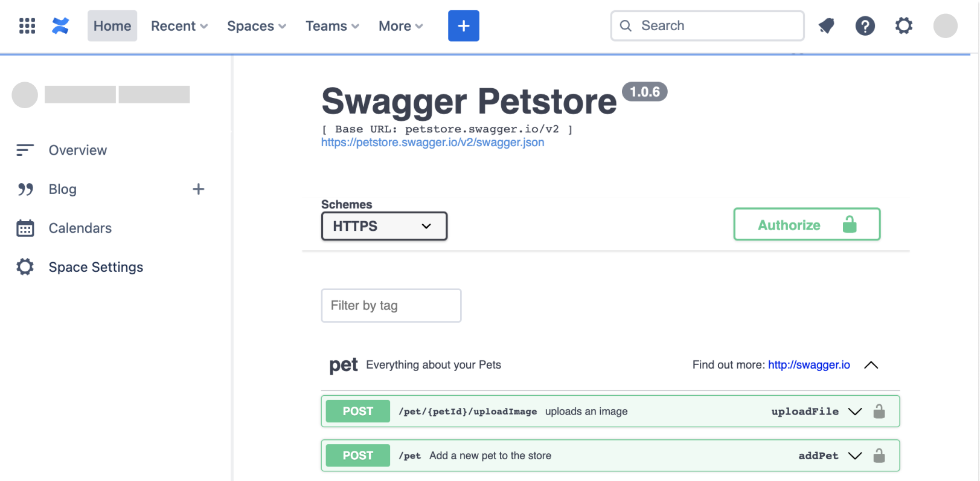Click the Confluence logo icon
The width and height of the screenshot is (980, 481).
point(60,26)
